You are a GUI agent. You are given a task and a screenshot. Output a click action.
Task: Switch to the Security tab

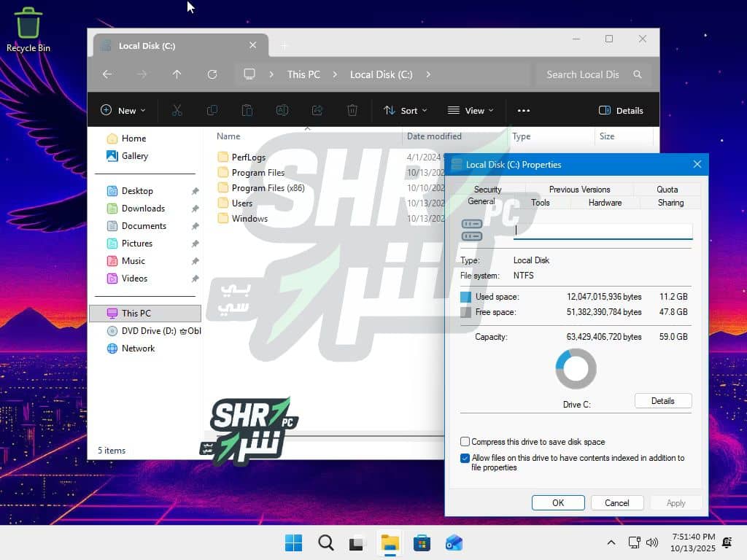click(x=487, y=190)
